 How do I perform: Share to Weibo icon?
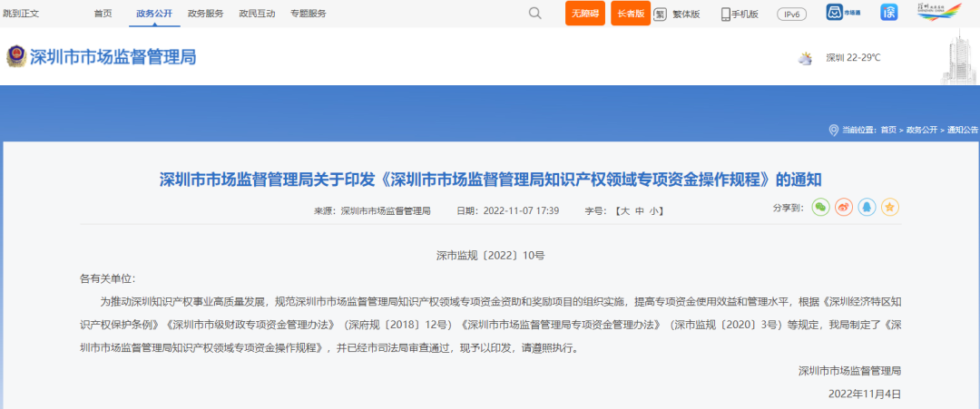[x=844, y=208]
